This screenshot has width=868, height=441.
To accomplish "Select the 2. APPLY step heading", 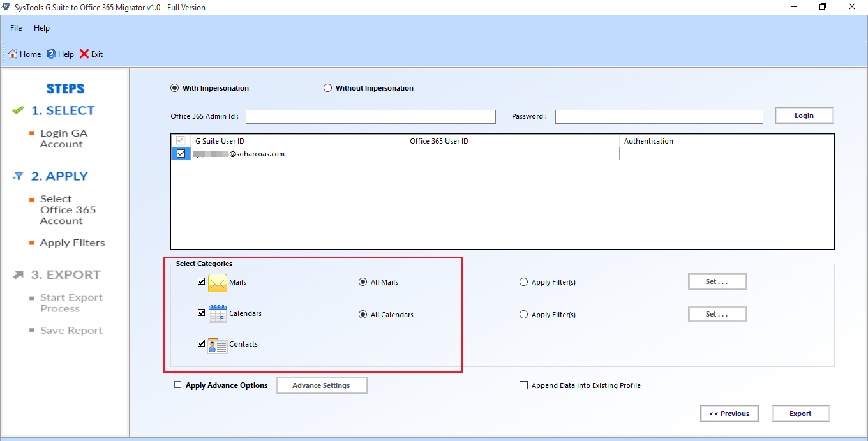I will (x=59, y=176).
